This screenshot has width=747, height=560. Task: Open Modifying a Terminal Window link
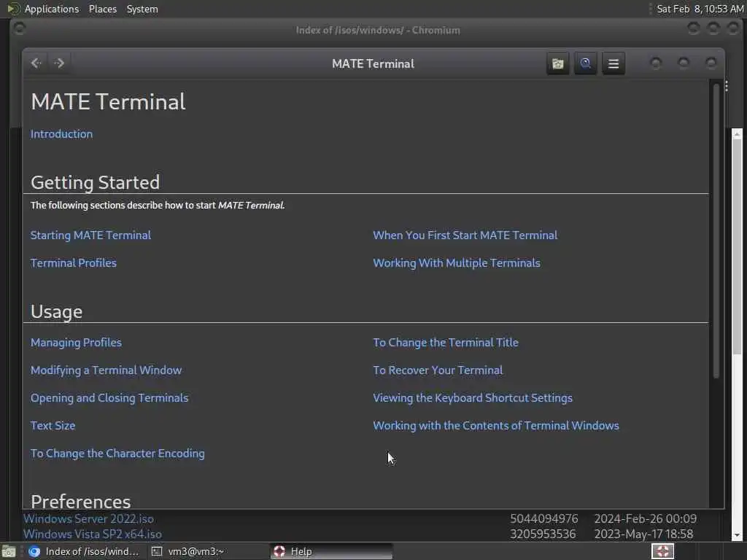coord(106,370)
